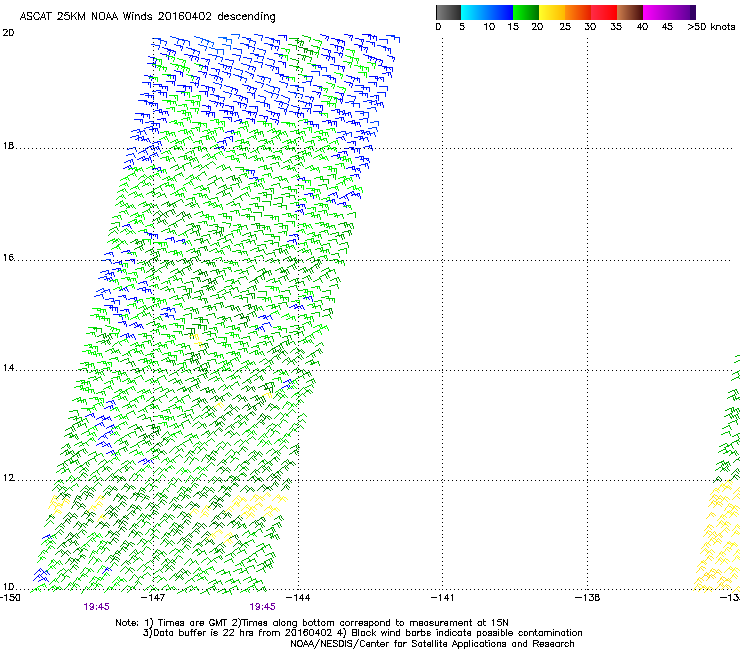Click the yellow 20-25 knots color segment
The width and height of the screenshot is (740, 650).
click(552, 12)
